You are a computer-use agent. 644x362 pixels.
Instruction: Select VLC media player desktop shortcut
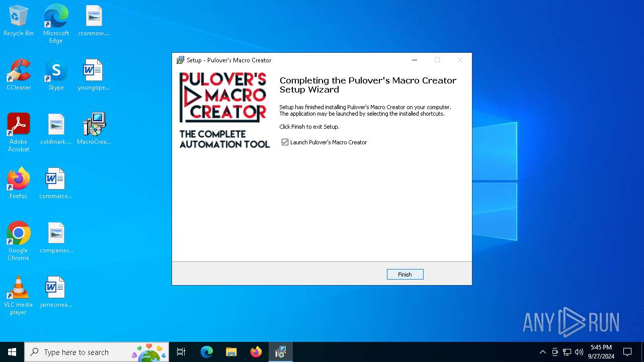19,295
